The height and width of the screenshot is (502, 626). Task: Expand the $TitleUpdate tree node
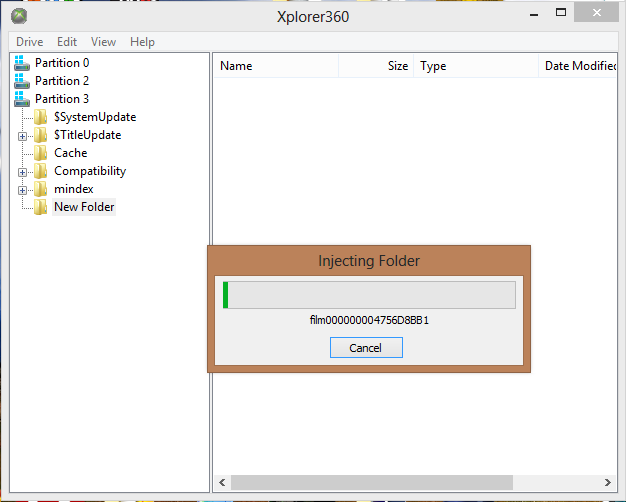click(x=22, y=136)
